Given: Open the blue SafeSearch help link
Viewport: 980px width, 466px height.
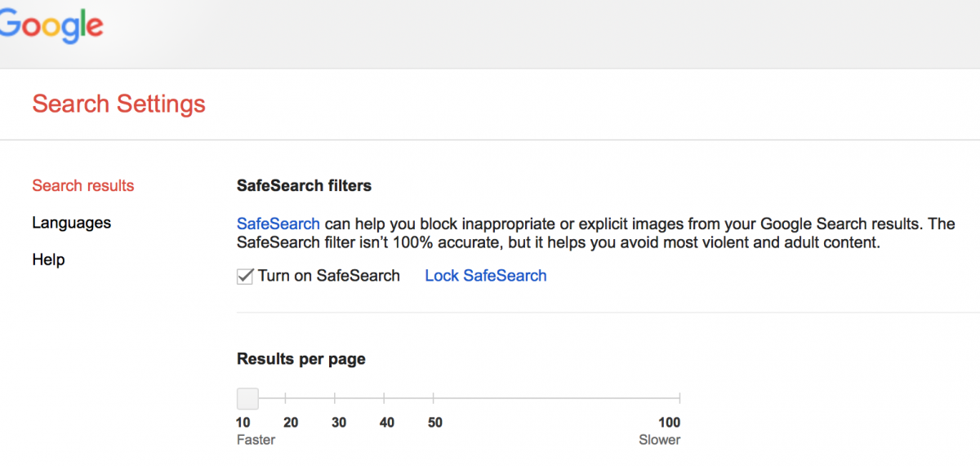Looking at the screenshot, I should tap(278, 224).
